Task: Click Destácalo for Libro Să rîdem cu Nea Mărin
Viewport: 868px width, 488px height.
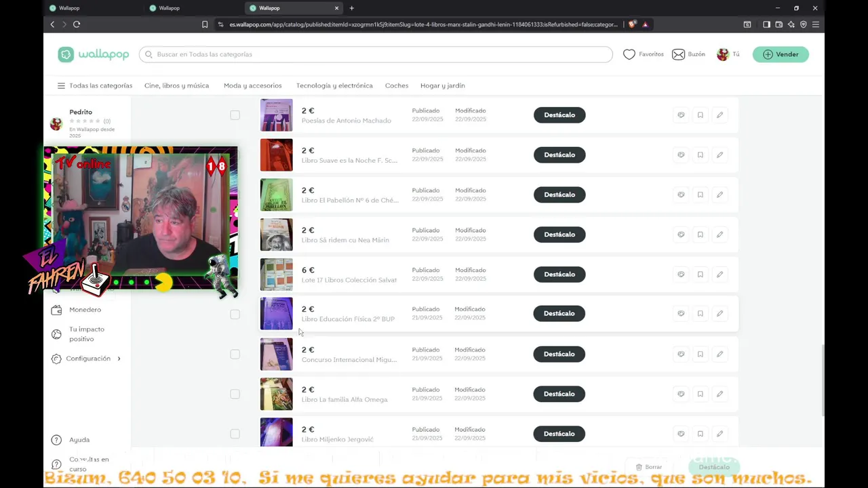Action: tap(559, 235)
